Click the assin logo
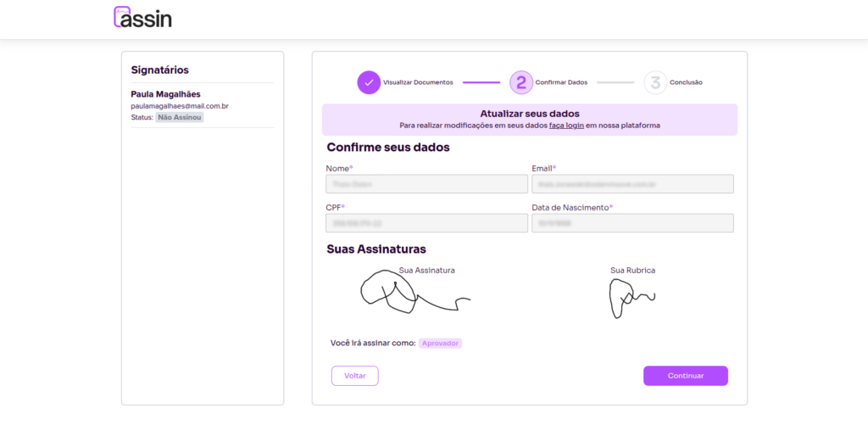This screenshot has height=431, width=868. pyautogui.click(x=142, y=17)
